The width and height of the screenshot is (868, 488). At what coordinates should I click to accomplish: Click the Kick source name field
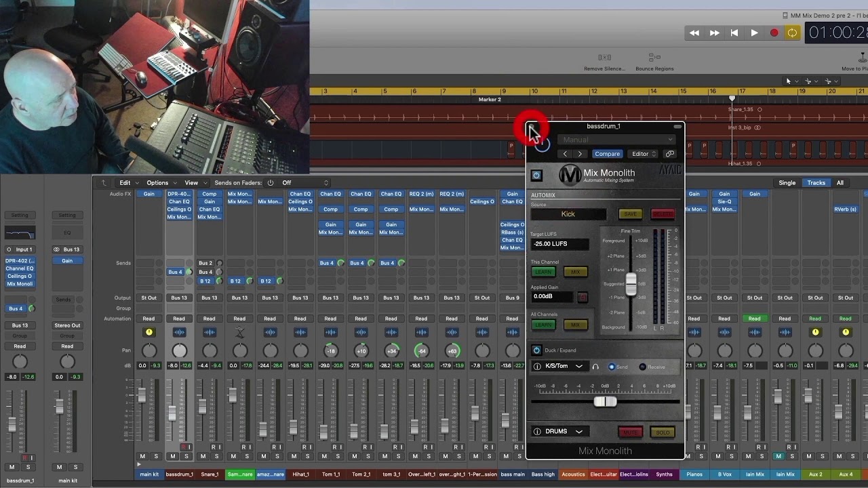(x=568, y=214)
